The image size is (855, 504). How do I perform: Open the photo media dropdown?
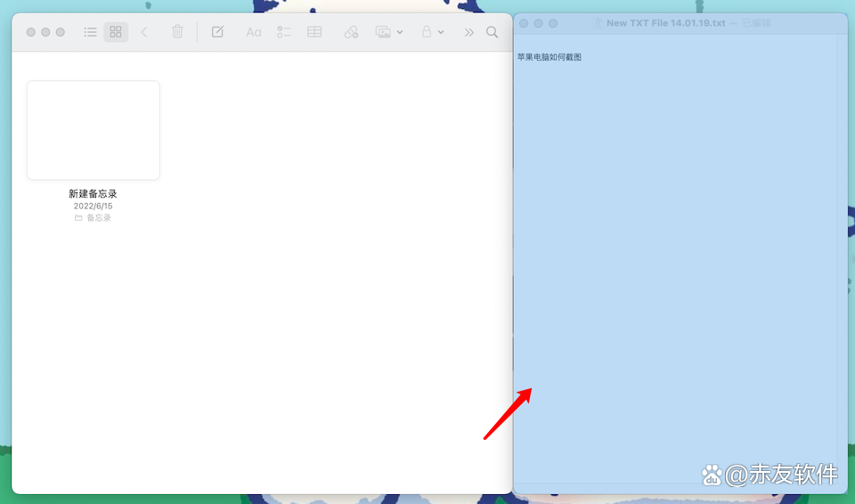pyautogui.click(x=388, y=32)
